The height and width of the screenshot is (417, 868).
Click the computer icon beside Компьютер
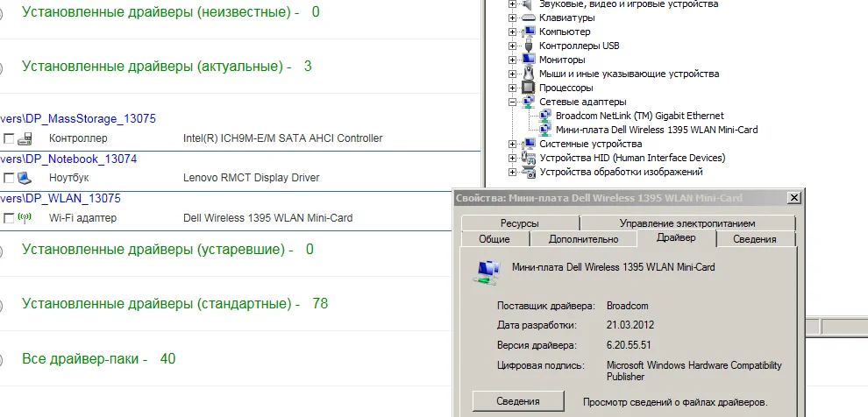point(530,32)
